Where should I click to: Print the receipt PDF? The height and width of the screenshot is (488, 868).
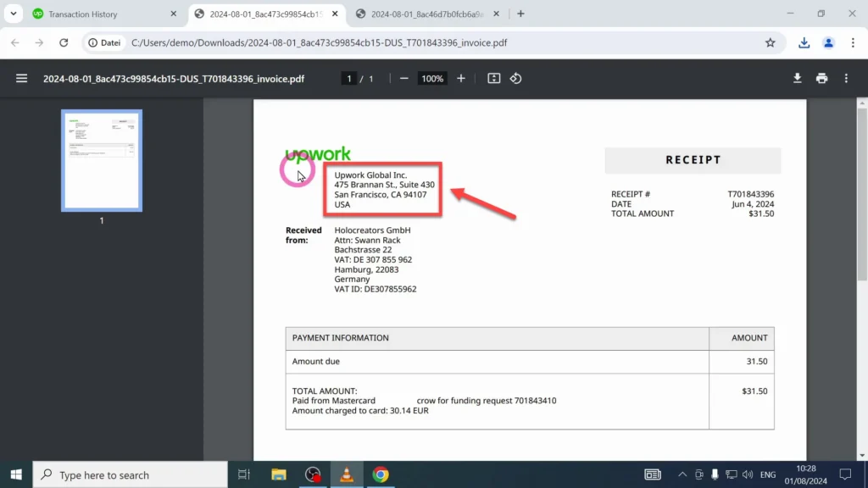point(821,79)
